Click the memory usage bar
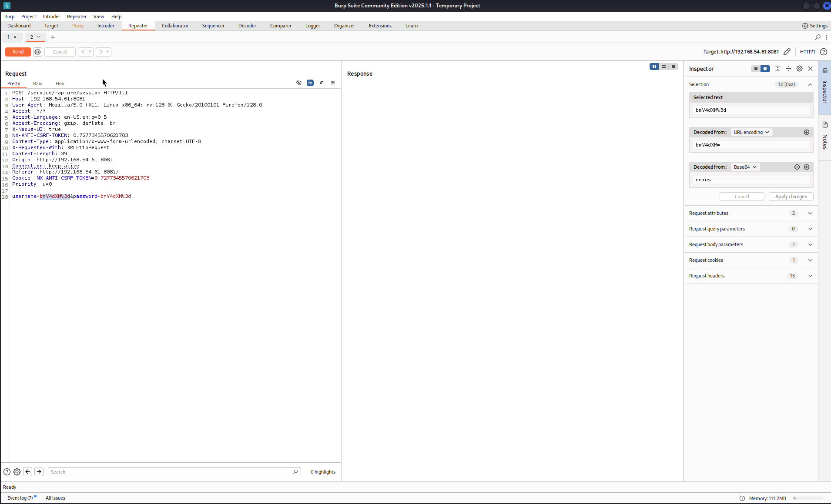The height and width of the screenshot is (504, 831). click(x=808, y=498)
